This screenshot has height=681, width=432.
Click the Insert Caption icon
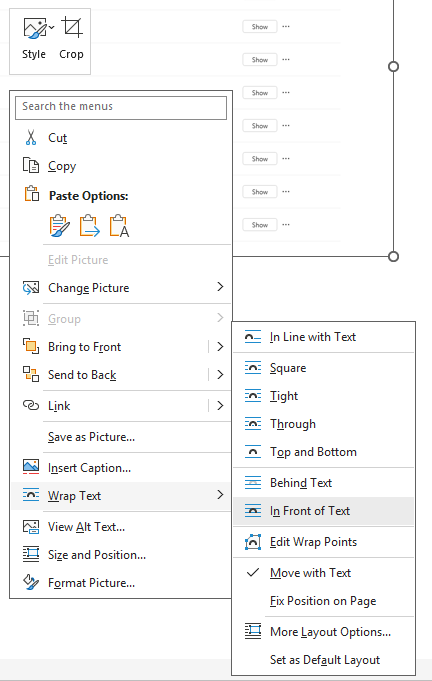pyautogui.click(x=31, y=467)
